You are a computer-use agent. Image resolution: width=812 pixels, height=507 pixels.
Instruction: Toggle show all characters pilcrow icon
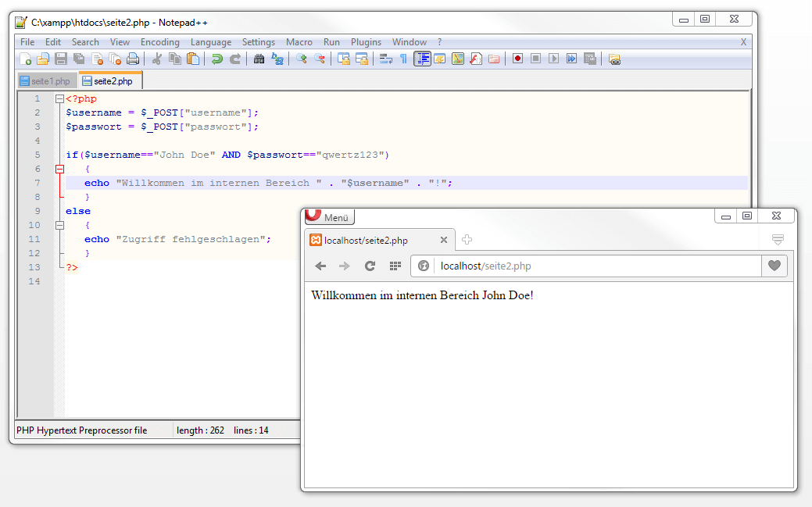click(404, 59)
